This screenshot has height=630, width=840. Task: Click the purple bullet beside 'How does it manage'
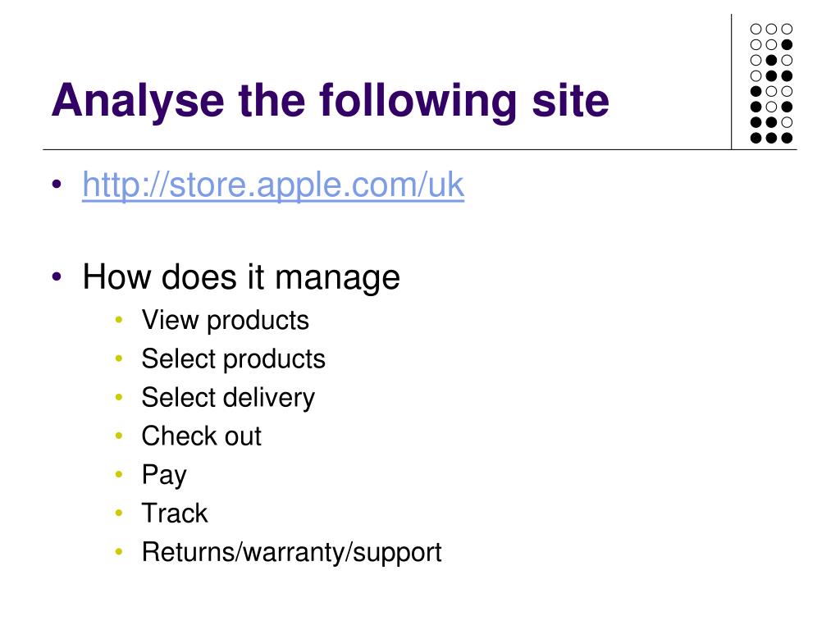pos(57,277)
